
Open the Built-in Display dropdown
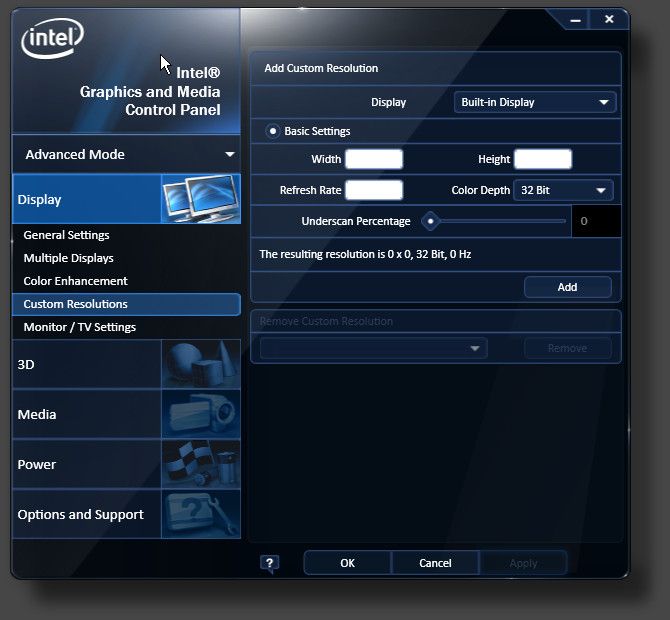click(x=535, y=102)
